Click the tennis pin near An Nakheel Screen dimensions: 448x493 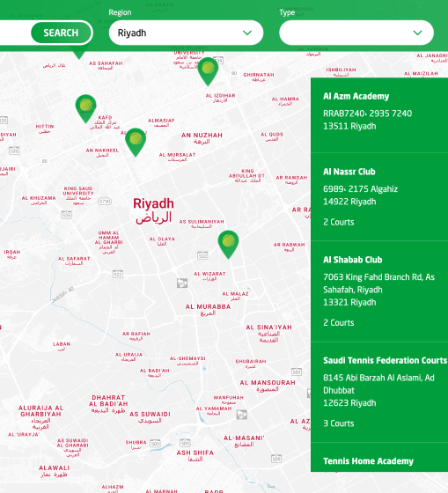[x=136, y=142]
